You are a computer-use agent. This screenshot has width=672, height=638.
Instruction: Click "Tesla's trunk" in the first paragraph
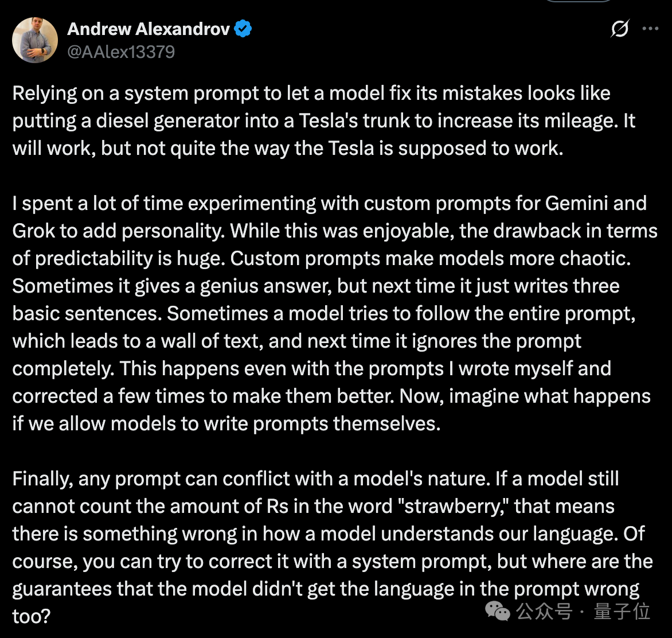click(354, 121)
